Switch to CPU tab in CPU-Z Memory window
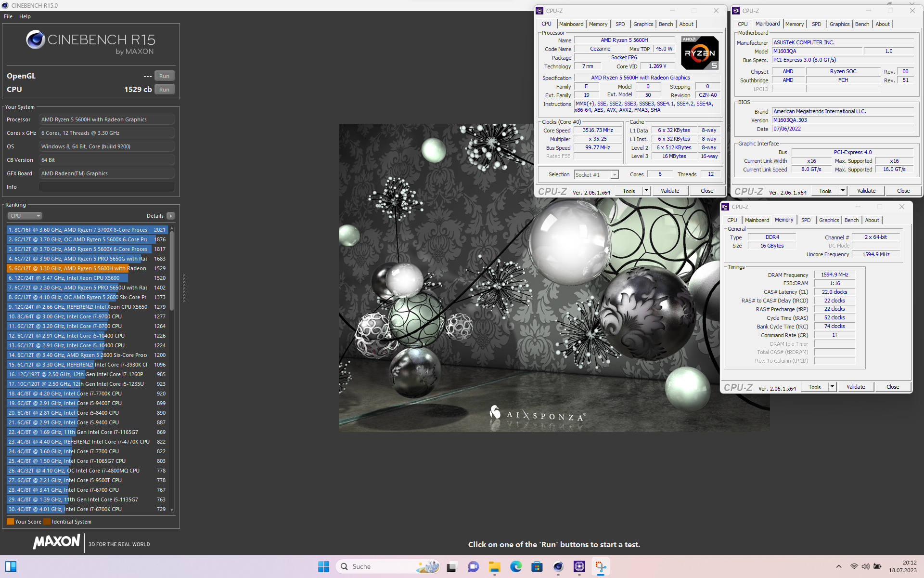This screenshot has height=578, width=924. tap(732, 220)
